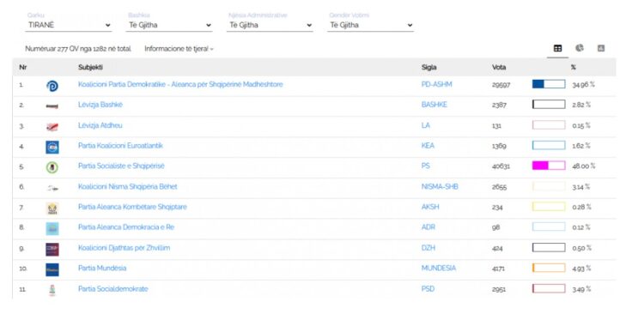
Task: Click the Partia Aleanca Kombëtare Shqiptare logo
Action: (x=52, y=208)
